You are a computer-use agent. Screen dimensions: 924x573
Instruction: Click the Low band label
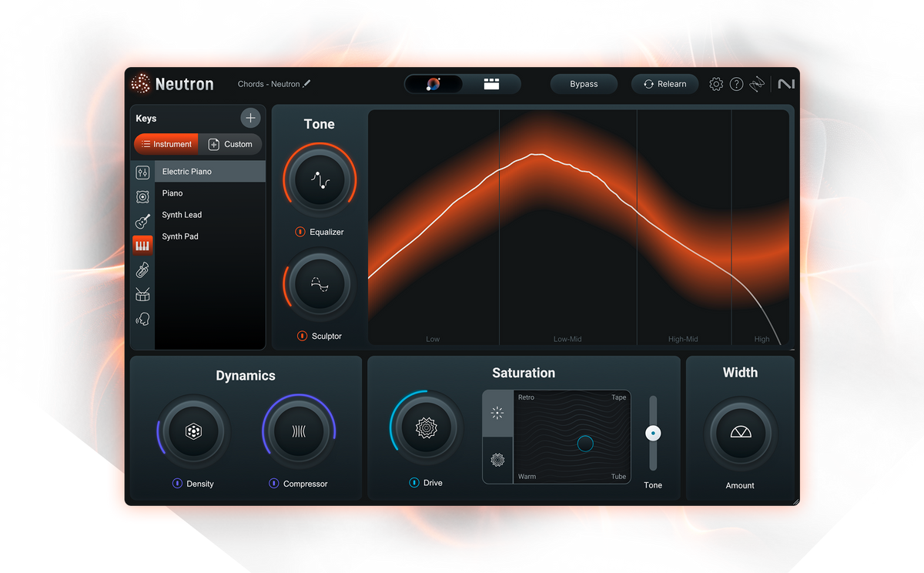[x=433, y=339]
